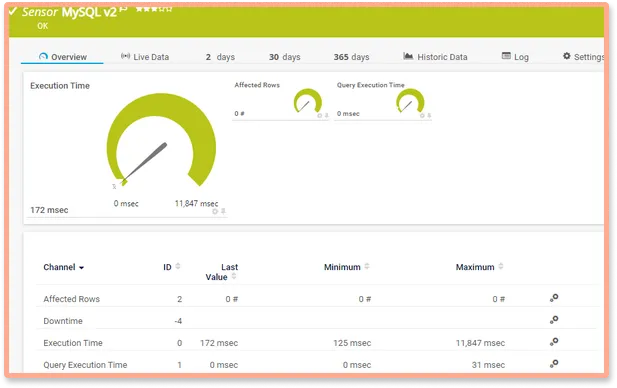Screen dimensions: 617x388
Task: Click the OK status checkmark icon
Action: tap(13, 11)
